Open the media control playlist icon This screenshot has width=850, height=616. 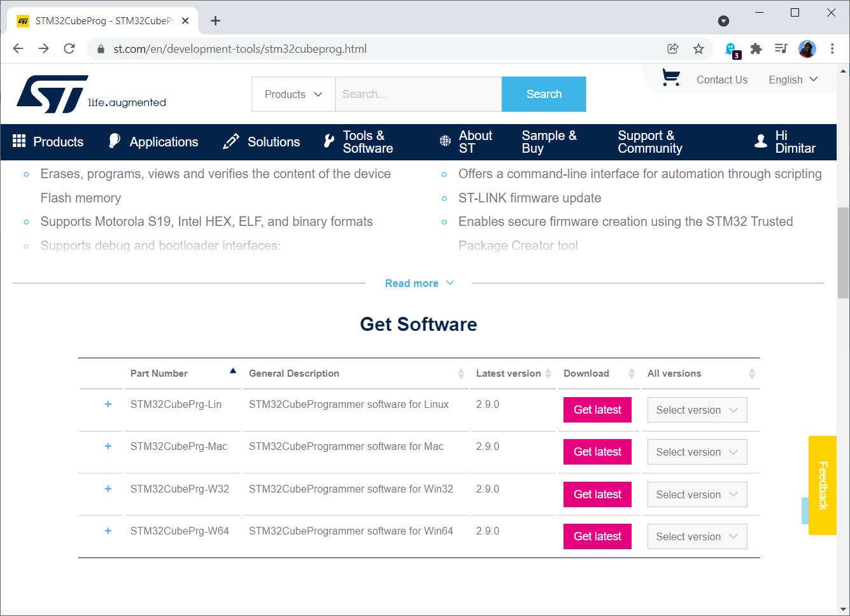(781, 48)
